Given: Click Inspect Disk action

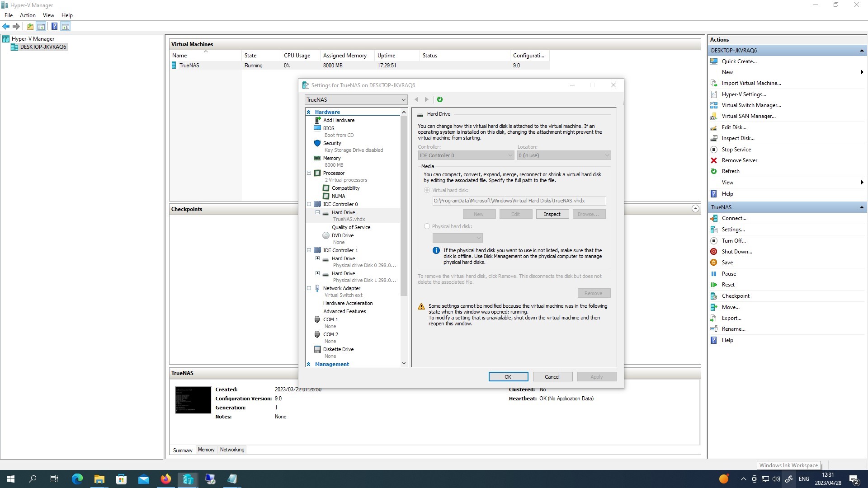Looking at the screenshot, I should point(738,138).
